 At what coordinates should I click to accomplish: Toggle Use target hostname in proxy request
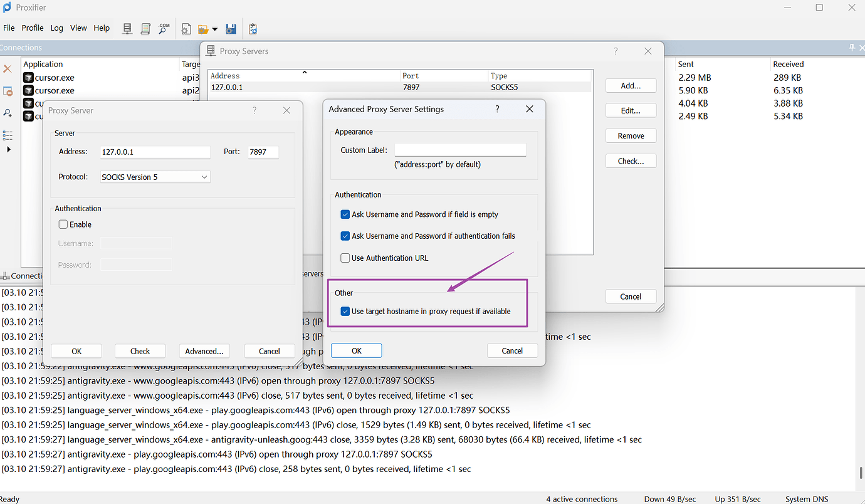[345, 312]
